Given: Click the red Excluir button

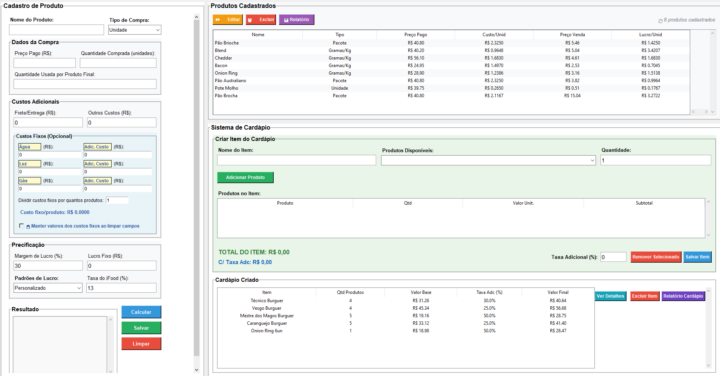Looking at the screenshot, I should [x=261, y=20].
